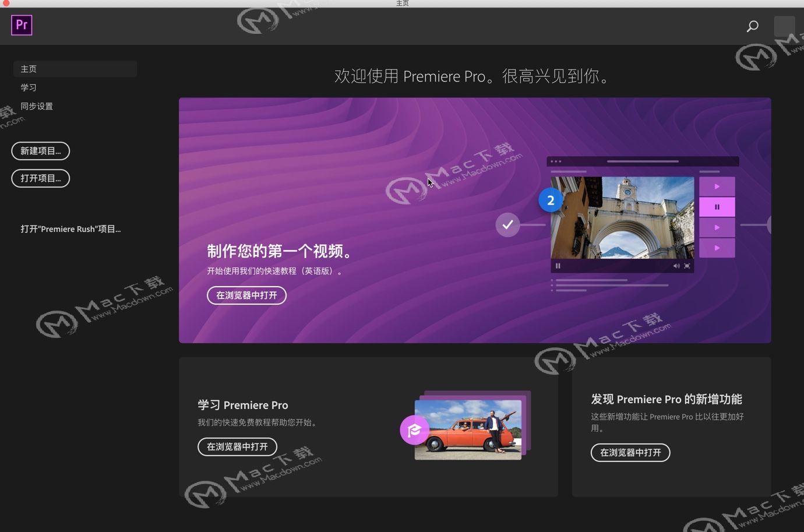The width and height of the screenshot is (804, 532).
Task: Click the volume icon under preview video
Action: 676,266
